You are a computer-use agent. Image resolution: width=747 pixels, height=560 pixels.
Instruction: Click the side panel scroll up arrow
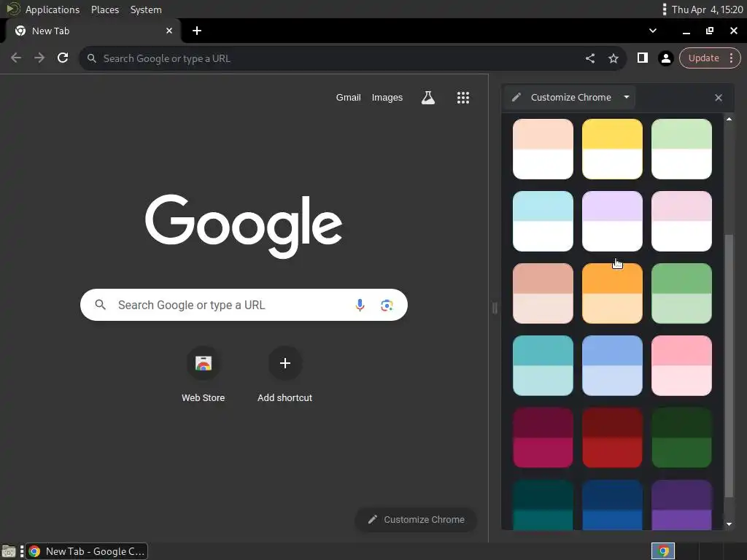pyautogui.click(x=729, y=119)
